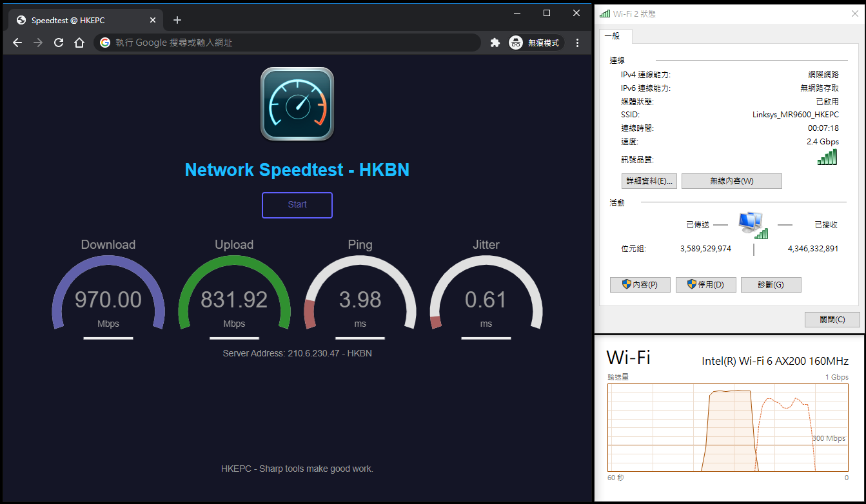Click the Wi-Fi signal quality bars icon

point(827,157)
